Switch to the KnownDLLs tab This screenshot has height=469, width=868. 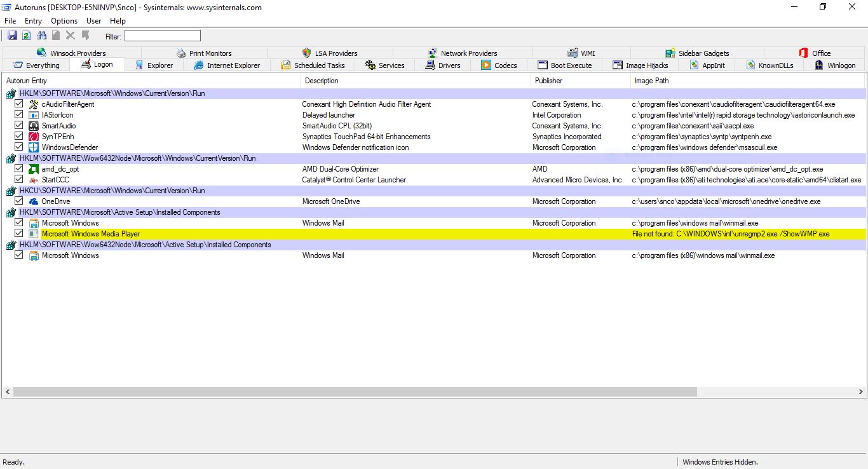tap(770, 65)
